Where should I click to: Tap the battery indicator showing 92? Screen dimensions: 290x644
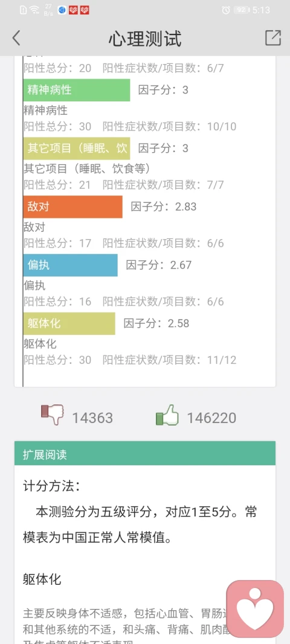tap(242, 10)
